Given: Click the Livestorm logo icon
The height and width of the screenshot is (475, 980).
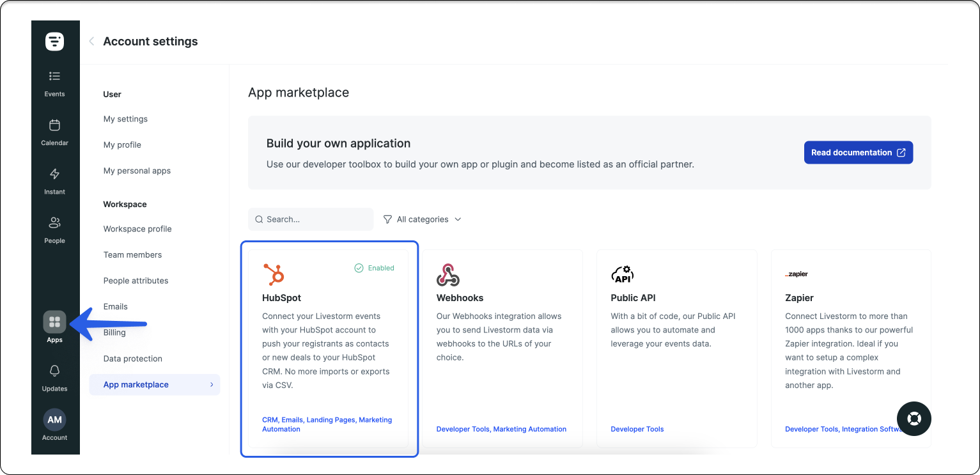Looking at the screenshot, I should [x=55, y=42].
